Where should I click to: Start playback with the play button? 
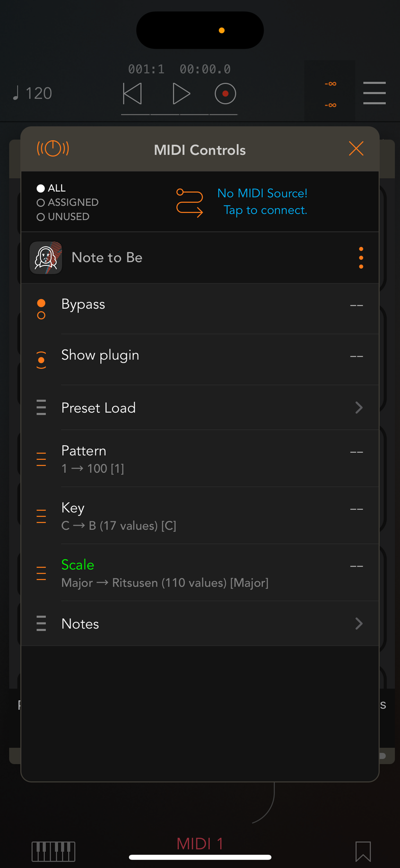[181, 93]
